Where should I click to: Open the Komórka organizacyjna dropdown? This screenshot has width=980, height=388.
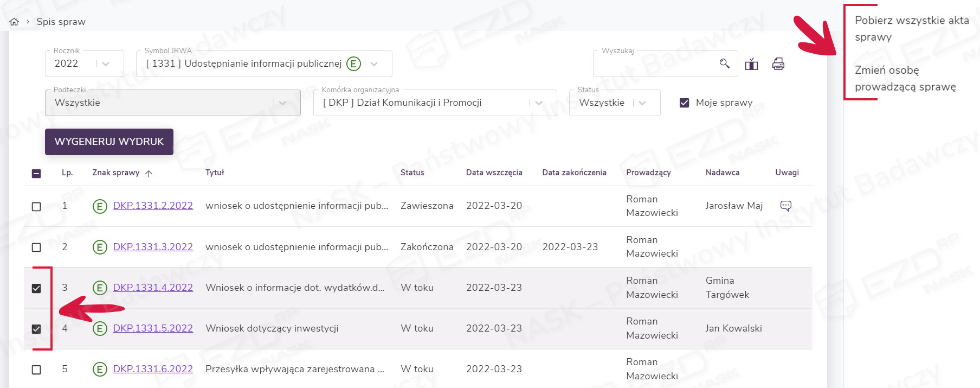coord(538,103)
